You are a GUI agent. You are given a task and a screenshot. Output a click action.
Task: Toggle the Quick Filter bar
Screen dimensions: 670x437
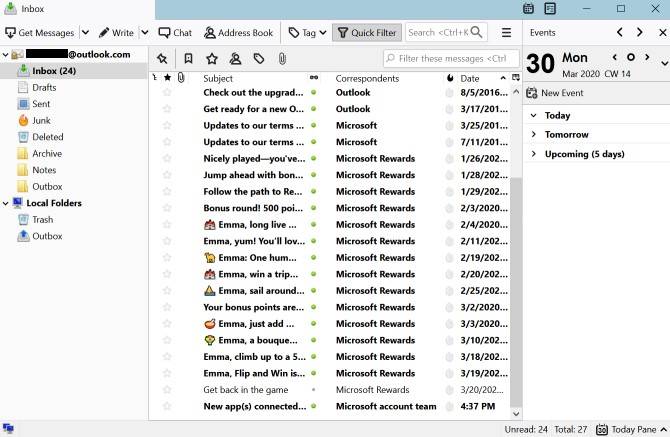367,32
